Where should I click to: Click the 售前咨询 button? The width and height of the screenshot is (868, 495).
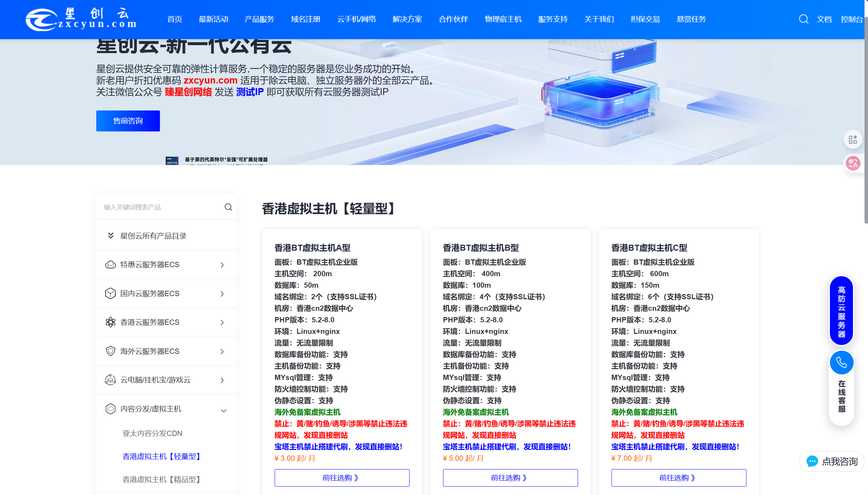pyautogui.click(x=128, y=121)
